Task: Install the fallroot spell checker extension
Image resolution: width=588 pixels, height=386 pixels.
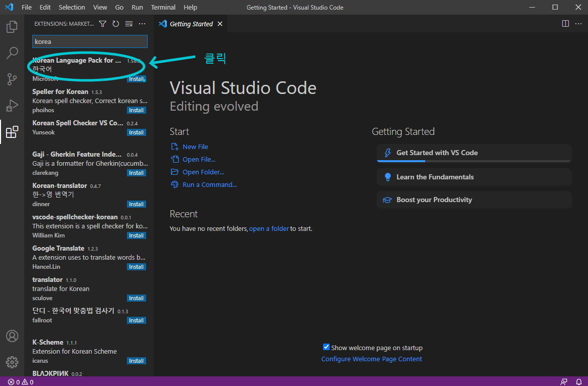Action: pyautogui.click(x=136, y=320)
